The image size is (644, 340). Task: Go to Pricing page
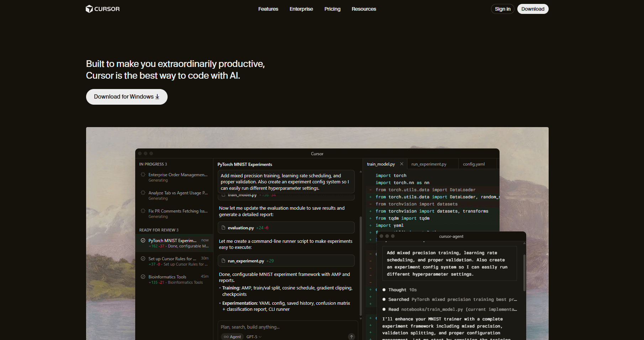(x=332, y=9)
